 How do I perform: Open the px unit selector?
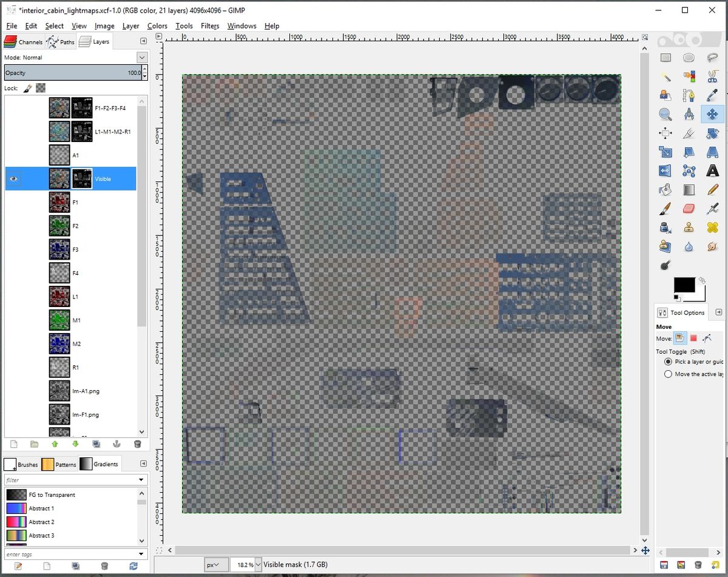coord(216,564)
